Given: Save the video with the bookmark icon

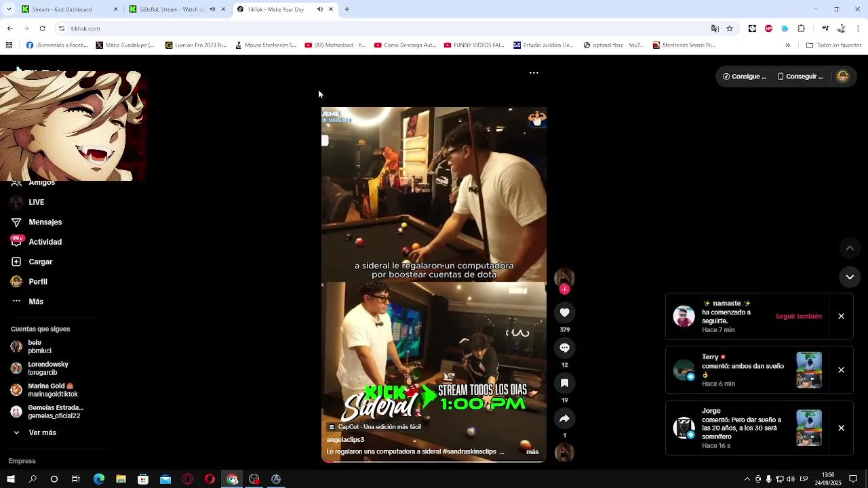Looking at the screenshot, I should [564, 383].
